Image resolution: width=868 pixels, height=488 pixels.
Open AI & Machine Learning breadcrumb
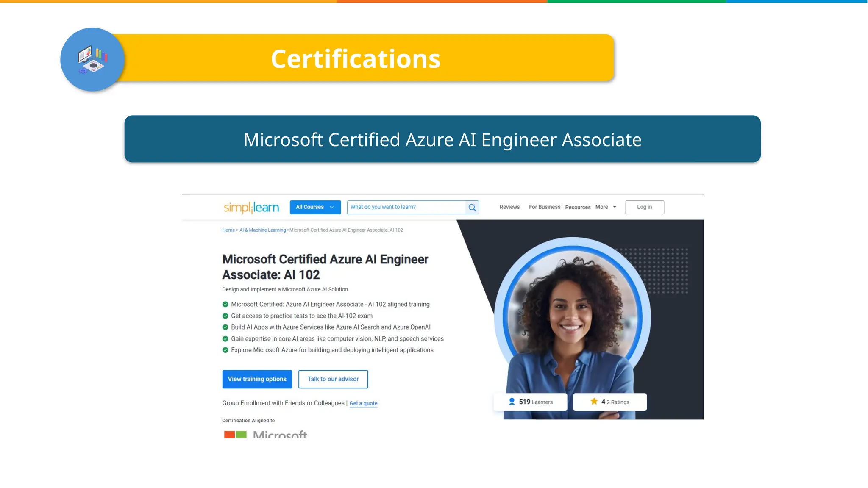tap(263, 230)
